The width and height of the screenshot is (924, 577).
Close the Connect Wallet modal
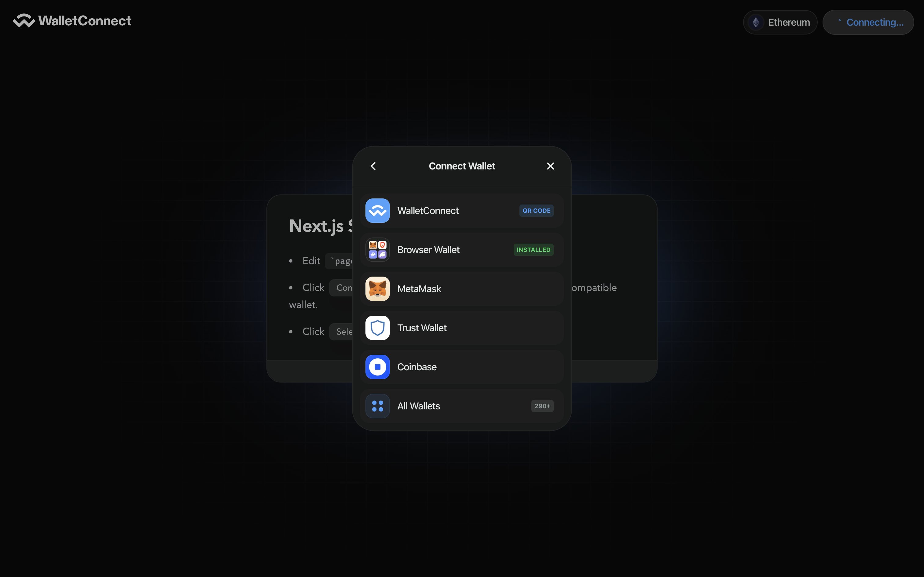pyautogui.click(x=551, y=166)
